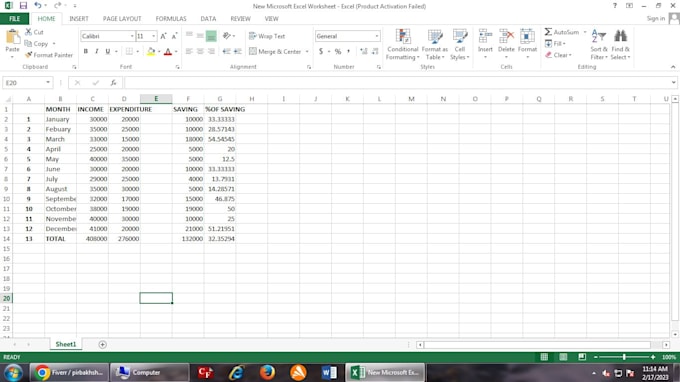Expand the Merge & Center dropdown arrow

(x=307, y=51)
